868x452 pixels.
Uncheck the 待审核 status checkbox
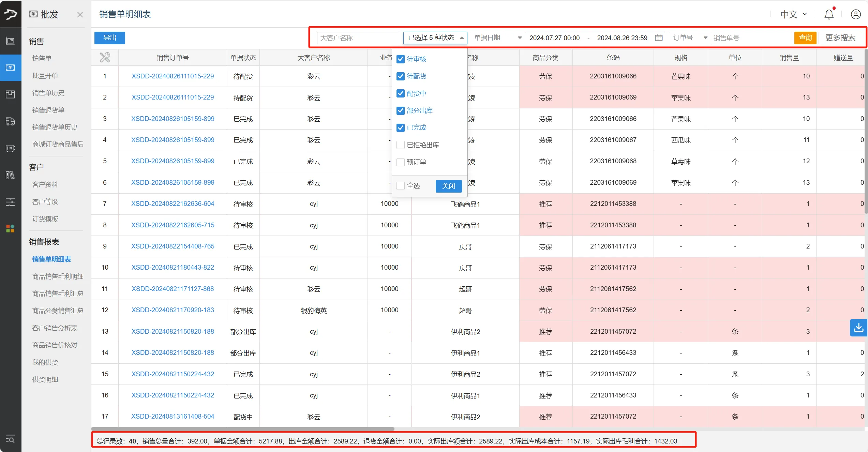point(401,59)
